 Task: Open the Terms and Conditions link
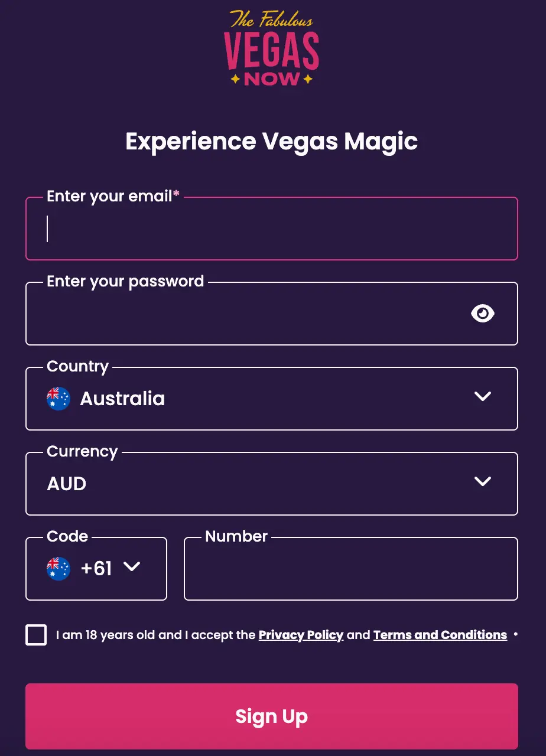pyautogui.click(x=440, y=636)
